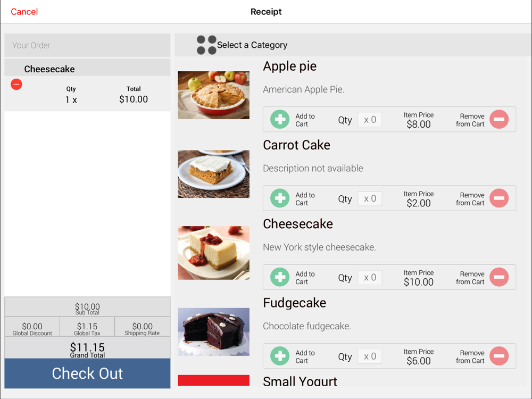
Task: Add Fudgecake to cart with plus icon
Action: [x=280, y=356]
